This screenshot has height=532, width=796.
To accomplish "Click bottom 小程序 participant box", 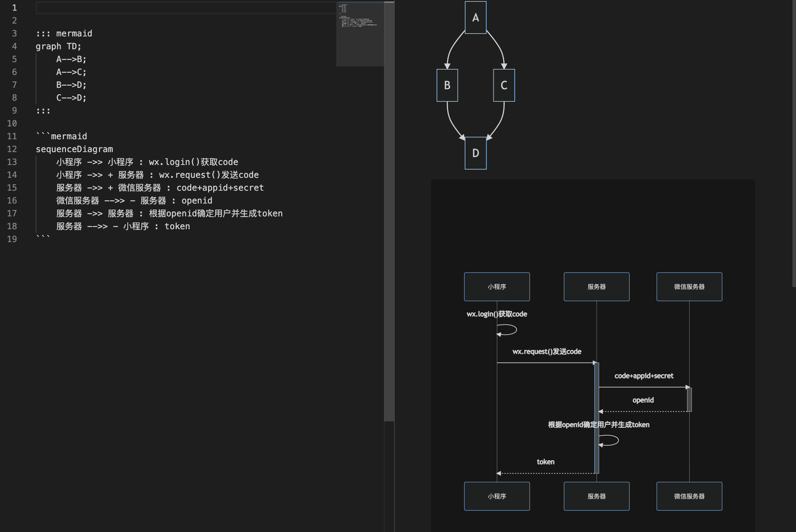I will point(497,496).
